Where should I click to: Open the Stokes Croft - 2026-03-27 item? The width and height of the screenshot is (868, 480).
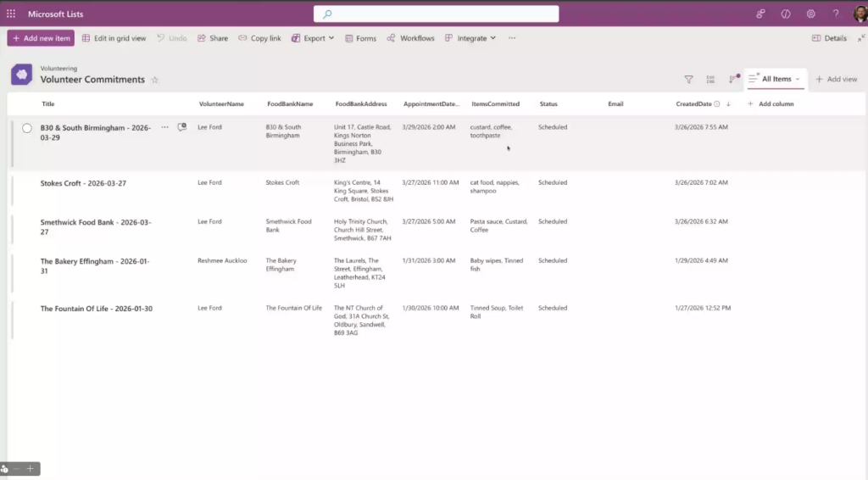pyautogui.click(x=83, y=183)
